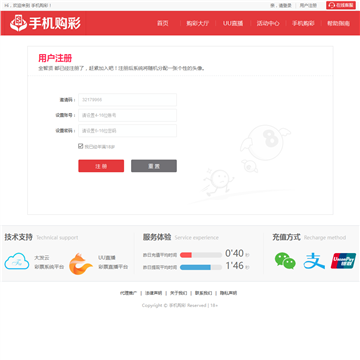Image resolution: width=360 pixels, height=360 pixels.
Task: Click the 彩票直播平台 label
Action: (x=113, y=267)
